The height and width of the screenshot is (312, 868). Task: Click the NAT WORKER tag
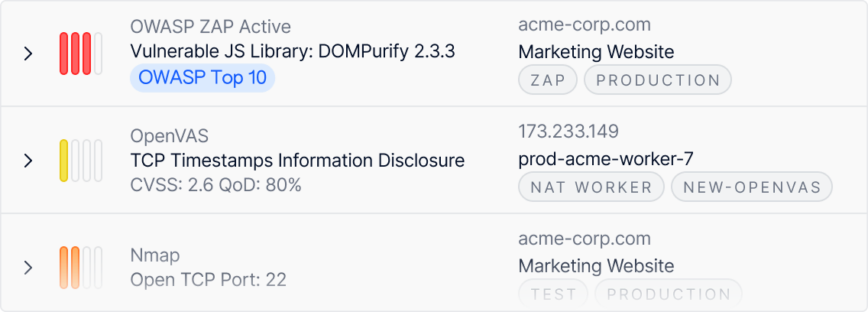click(x=591, y=187)
